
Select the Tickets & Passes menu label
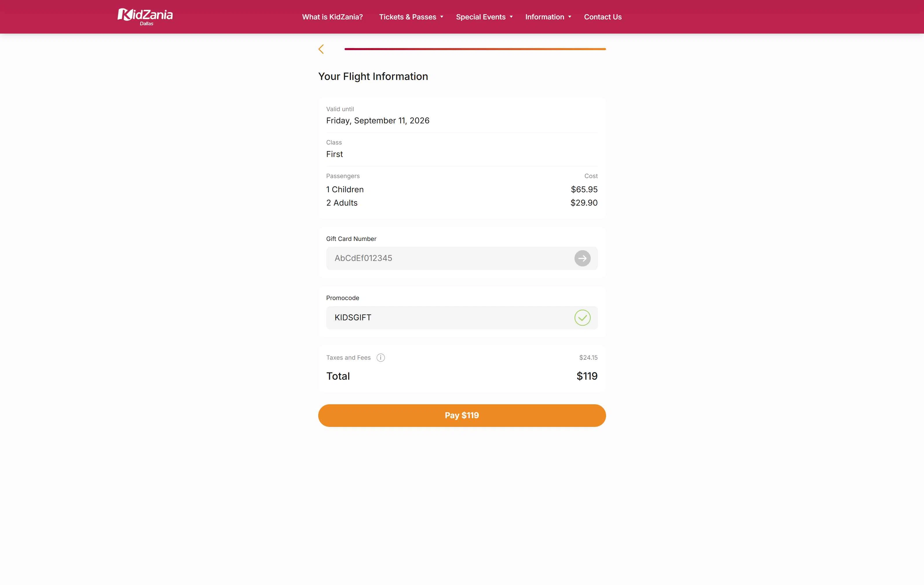(x=407, y=17)
